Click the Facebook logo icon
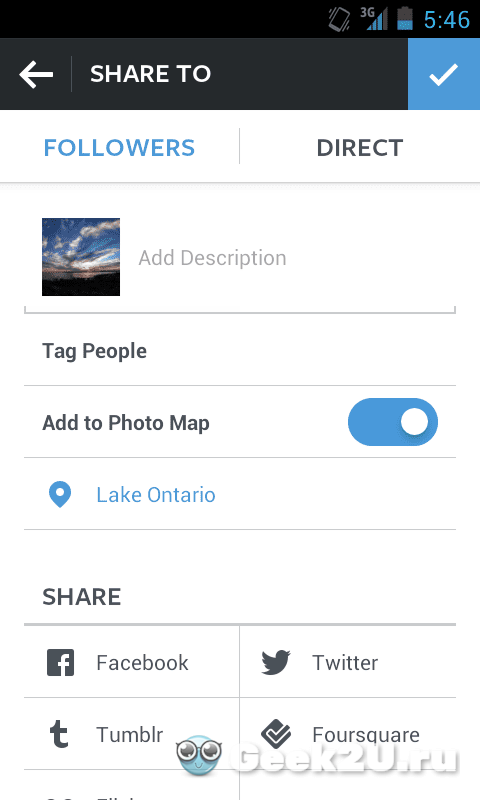480x800 pixels. 61,662
